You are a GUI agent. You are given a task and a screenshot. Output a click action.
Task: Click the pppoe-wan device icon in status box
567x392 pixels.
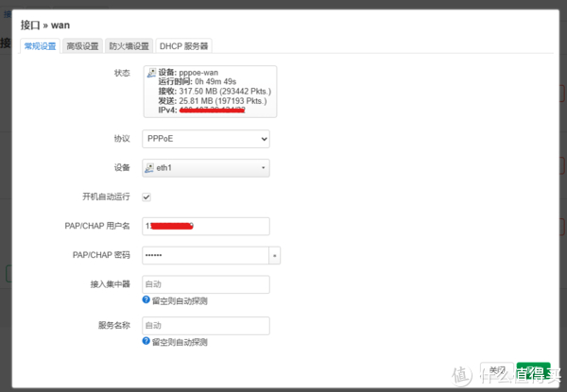(151, 73)
